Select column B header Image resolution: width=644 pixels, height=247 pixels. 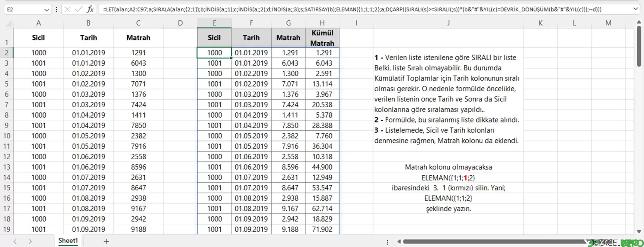tap(88, 23)
